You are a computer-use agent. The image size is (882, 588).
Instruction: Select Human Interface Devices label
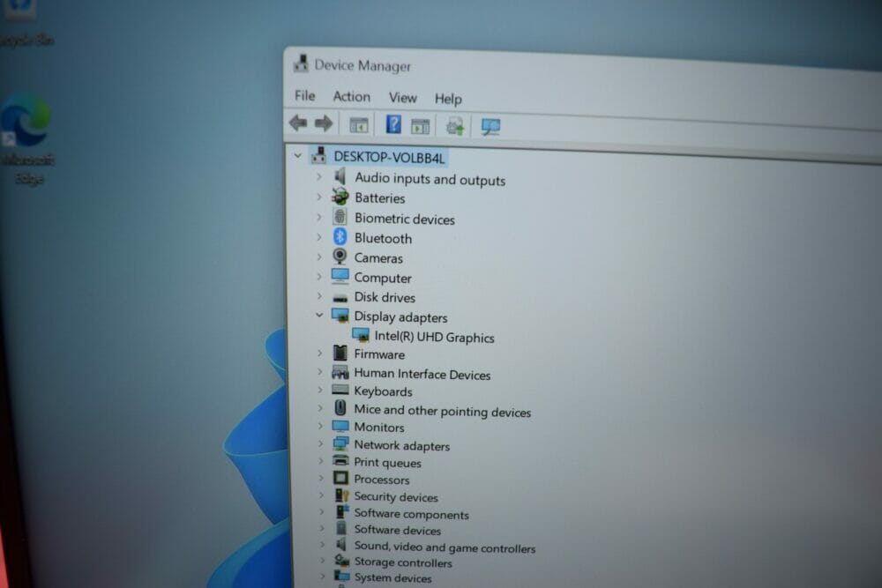(x=422, y=375)
